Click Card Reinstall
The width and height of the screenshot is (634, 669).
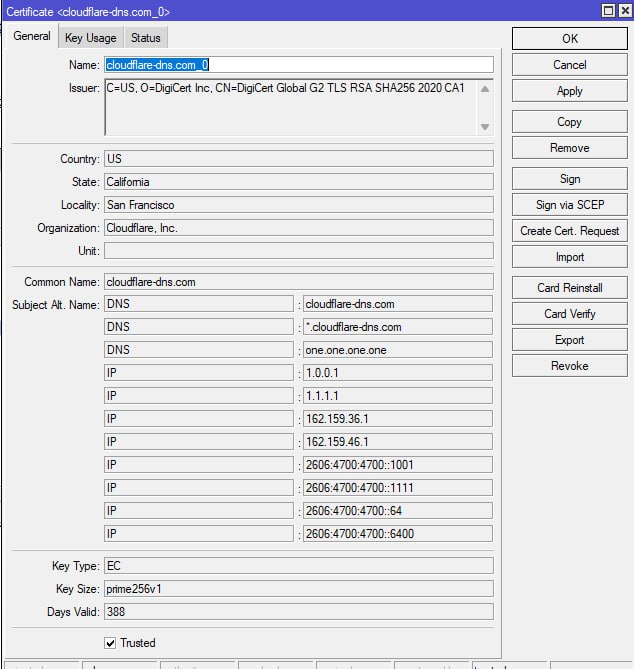[570, 288]
